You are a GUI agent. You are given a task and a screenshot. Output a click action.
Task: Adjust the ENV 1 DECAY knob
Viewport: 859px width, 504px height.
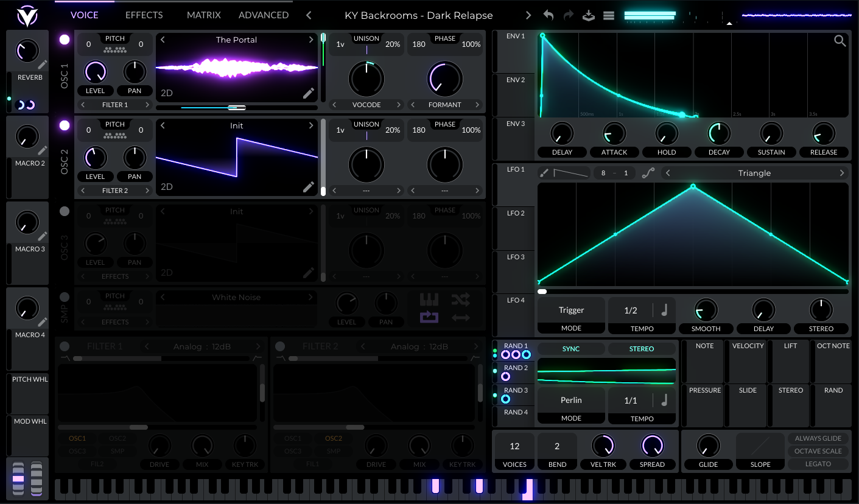click(x=719, y=133)
